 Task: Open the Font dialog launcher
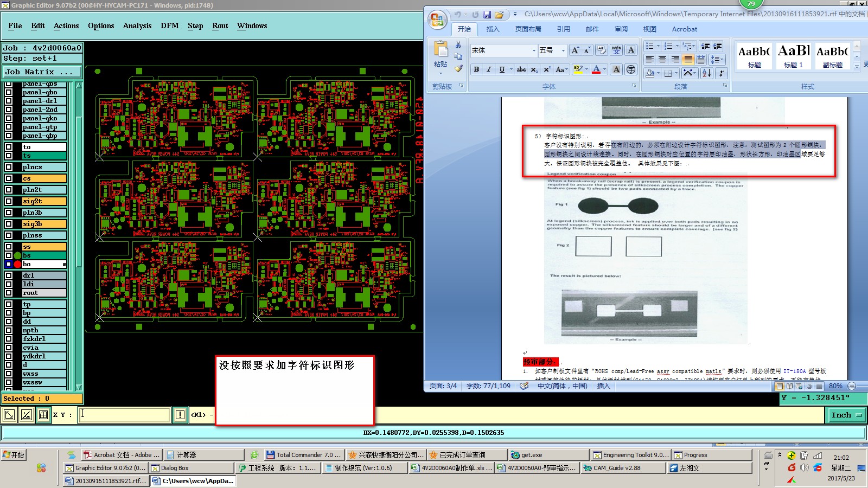coord(635,86)
